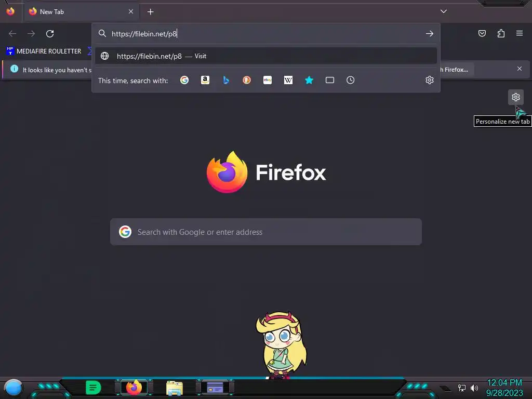Search this time with Bing
This screenshot has height=399, width=532.
tap(226, 80)
